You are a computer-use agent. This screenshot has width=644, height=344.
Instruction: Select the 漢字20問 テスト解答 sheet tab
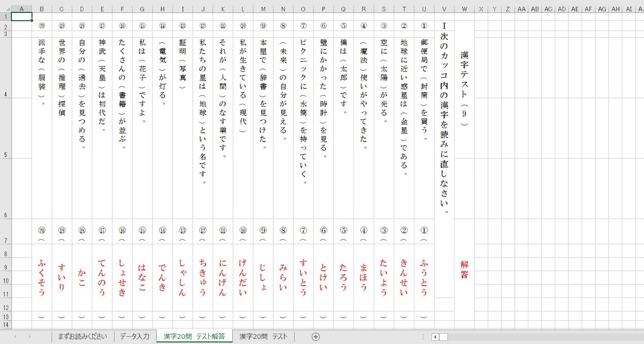pyautogui.click(x=194, y=337)
